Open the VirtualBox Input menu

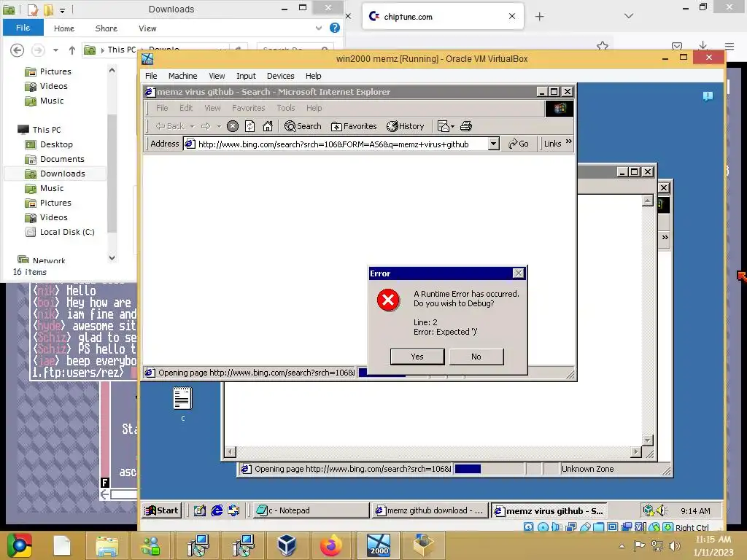click(x=246, y=76)
